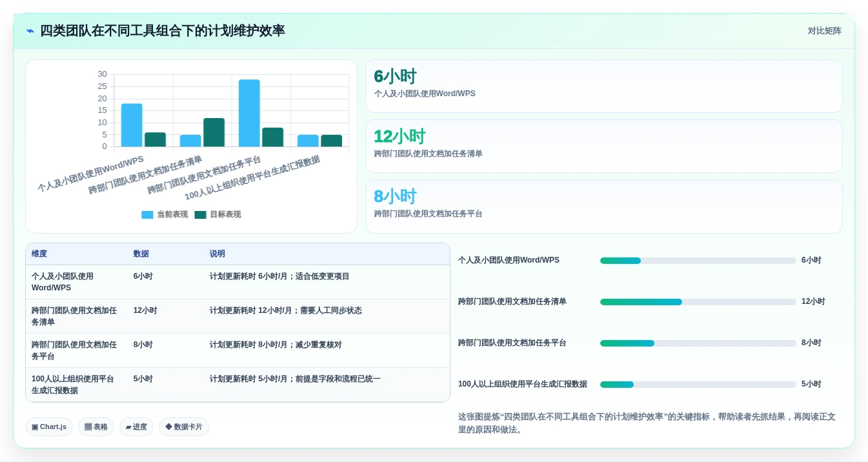Click the 数据卡片 tag chip
The image size is (868, 462).
[x=184, y=427]
